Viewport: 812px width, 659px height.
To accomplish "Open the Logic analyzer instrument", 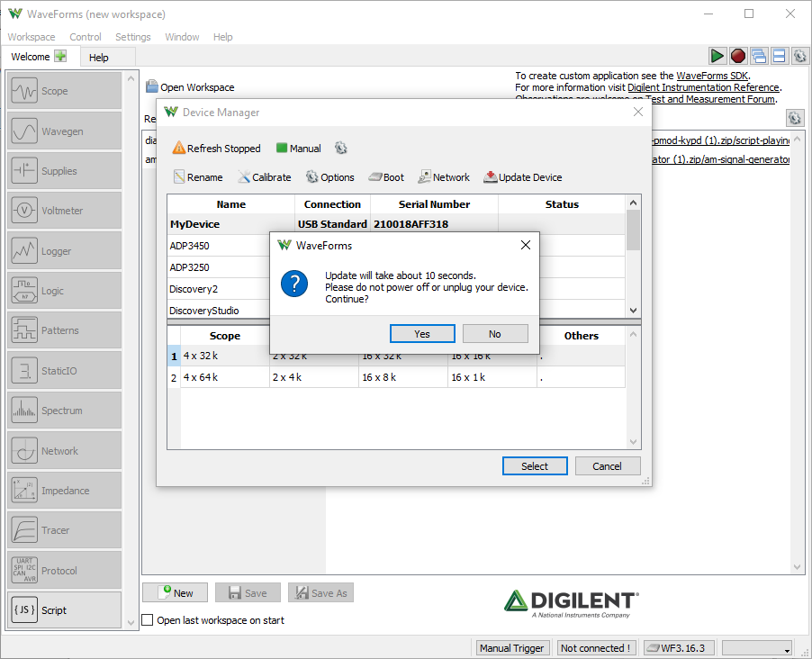I will coord(64,291).
